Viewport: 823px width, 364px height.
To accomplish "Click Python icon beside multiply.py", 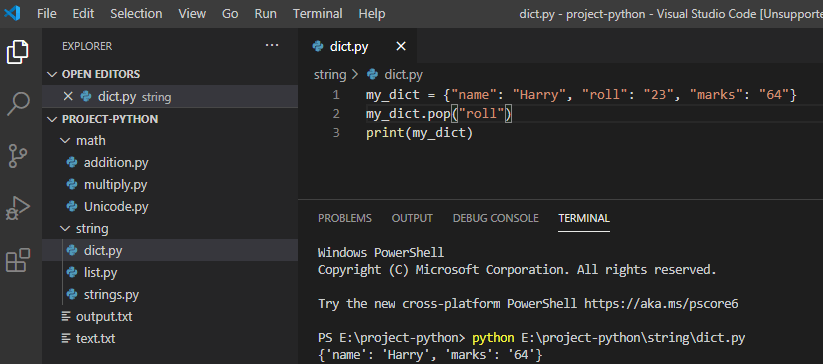I will [71, 185].
